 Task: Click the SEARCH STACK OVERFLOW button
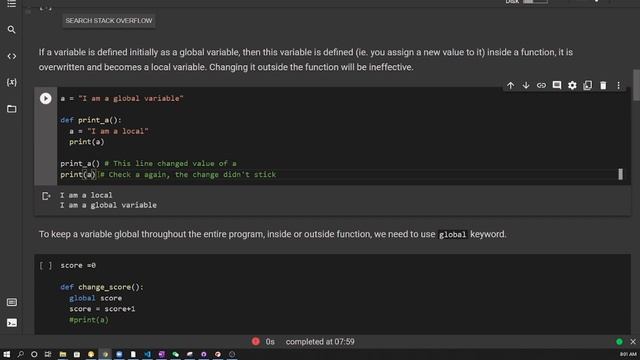pos(109,21)
